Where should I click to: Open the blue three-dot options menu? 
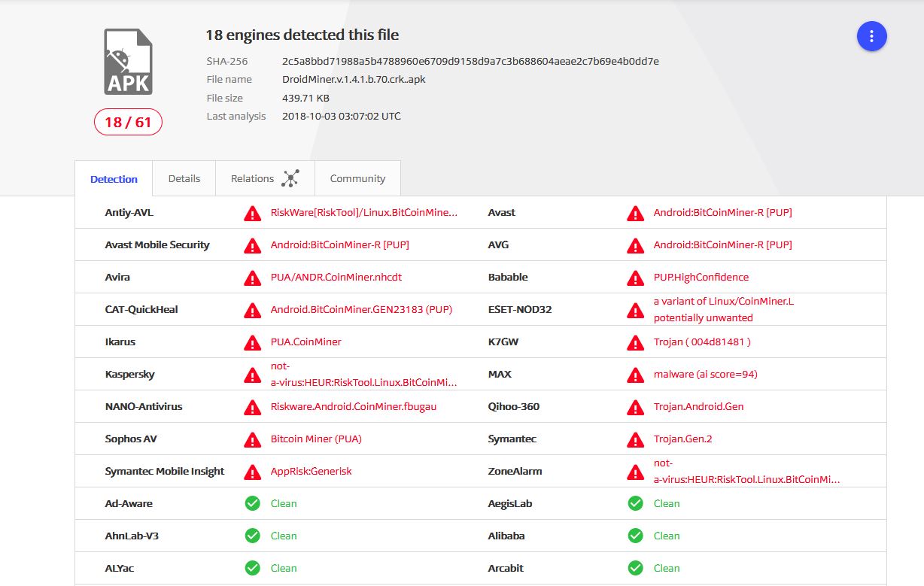871,36
